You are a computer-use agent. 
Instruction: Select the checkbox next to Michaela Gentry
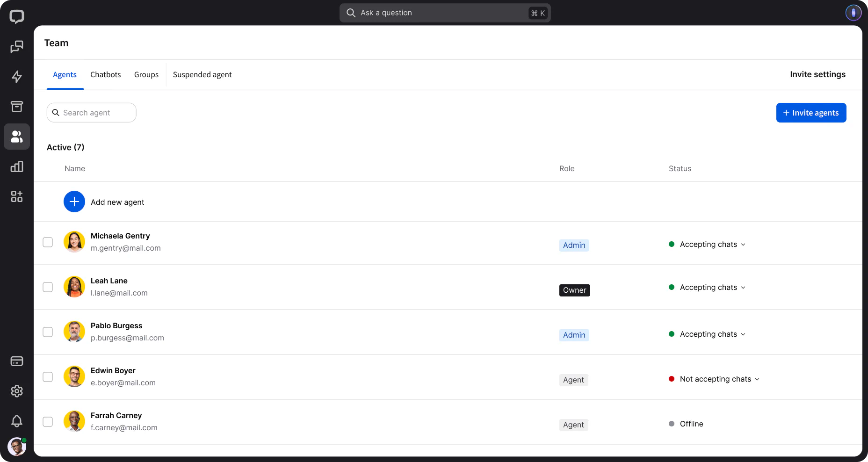(x=48, y=242)
